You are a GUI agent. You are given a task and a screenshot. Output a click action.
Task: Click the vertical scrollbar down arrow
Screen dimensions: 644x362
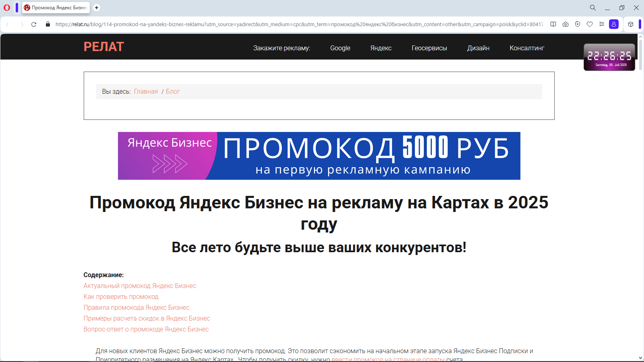640,358
